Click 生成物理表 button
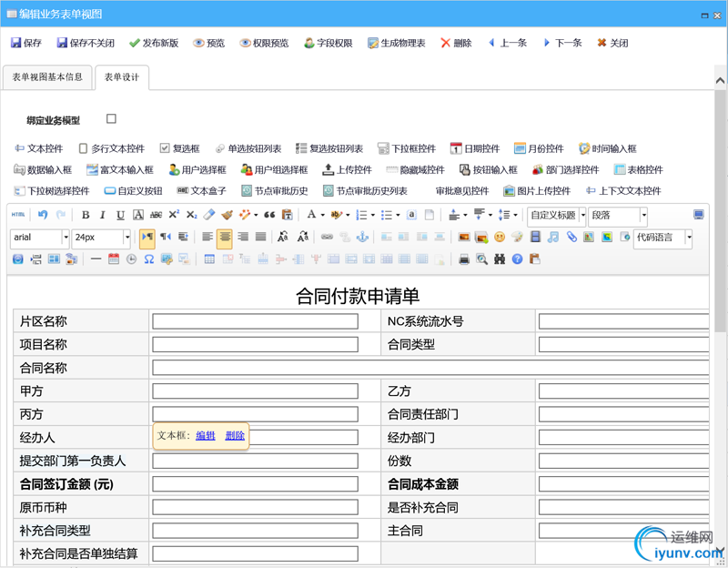The image size is (728, 568). [x=397, y=43]
